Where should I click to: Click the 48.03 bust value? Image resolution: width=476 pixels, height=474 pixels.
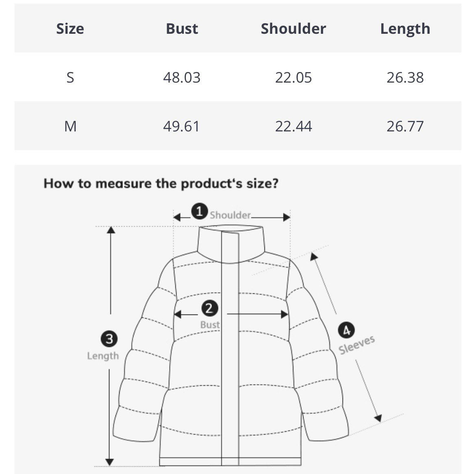click(x=182, y=77)
